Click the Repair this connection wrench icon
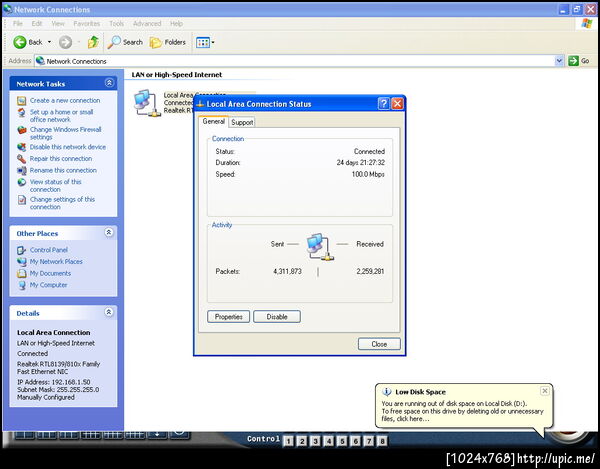 coord(22,159)
